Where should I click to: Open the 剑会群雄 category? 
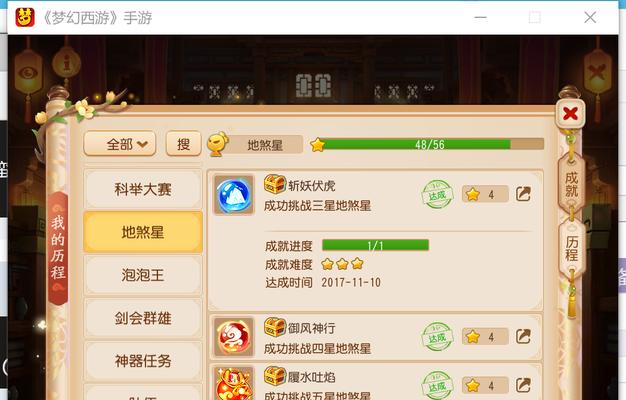pos(143,318)
